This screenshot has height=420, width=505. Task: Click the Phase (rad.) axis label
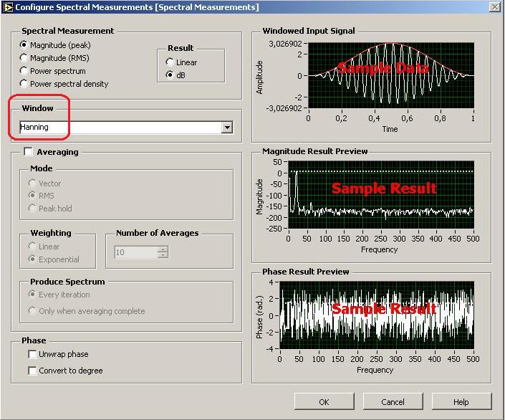(259, 317)
